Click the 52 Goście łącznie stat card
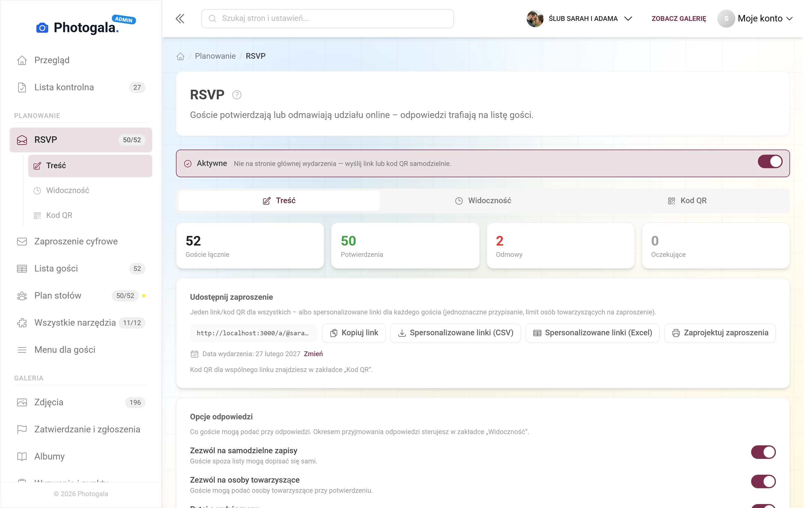This screenshot has height=508, width=812. point(250,246)
